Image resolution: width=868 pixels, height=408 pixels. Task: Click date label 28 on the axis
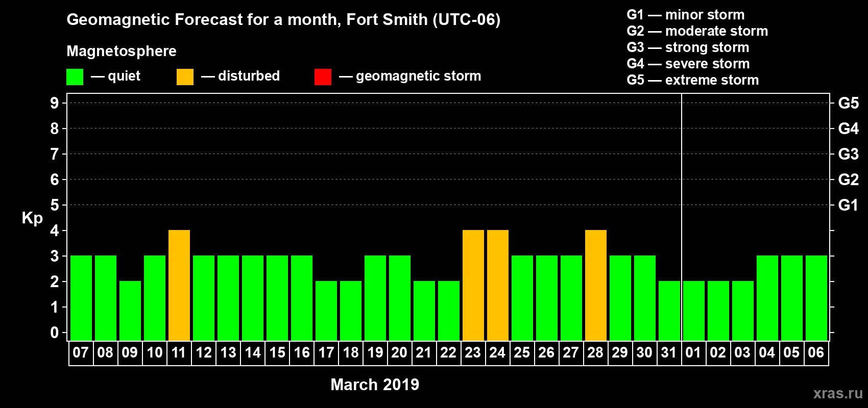[x=595, y=352]
